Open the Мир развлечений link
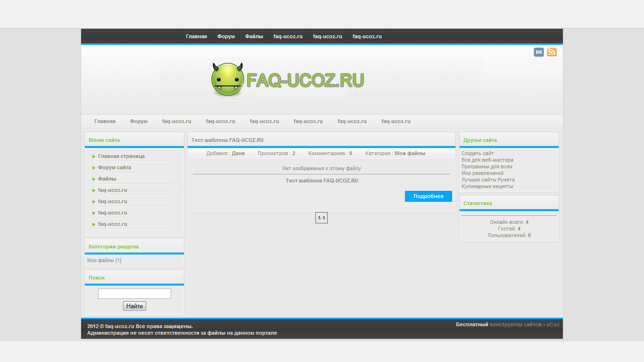The image size is (644, 362). [482, 173]
